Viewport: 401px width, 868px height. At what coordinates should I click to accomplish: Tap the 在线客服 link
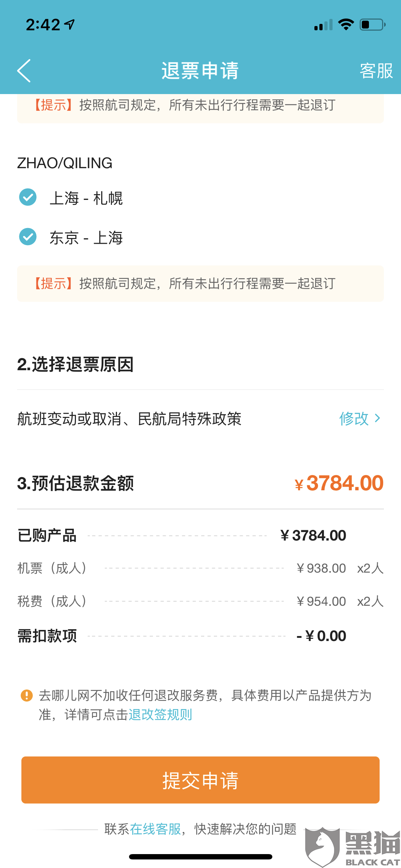[155, 829]
